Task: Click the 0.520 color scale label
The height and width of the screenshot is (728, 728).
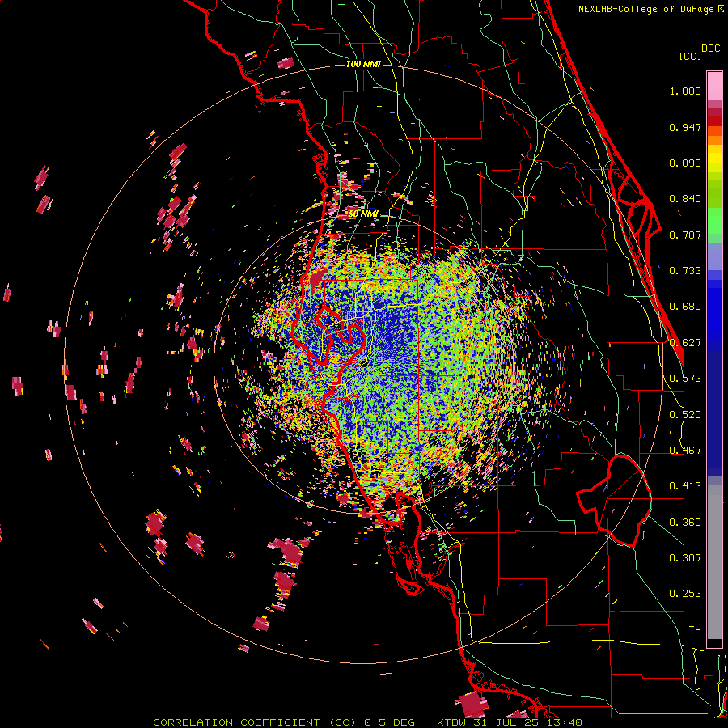Action: [685, 415]
